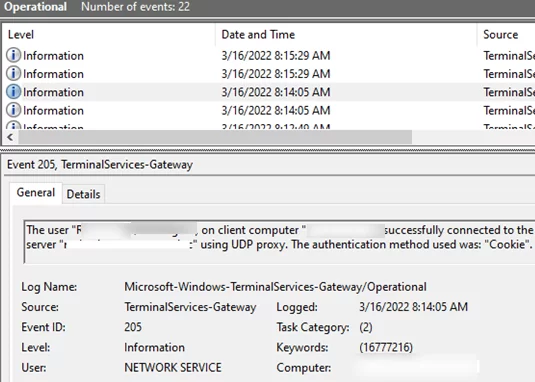Click the Keywords value (16777216)

pyautogui.click(x=386, y=348)
